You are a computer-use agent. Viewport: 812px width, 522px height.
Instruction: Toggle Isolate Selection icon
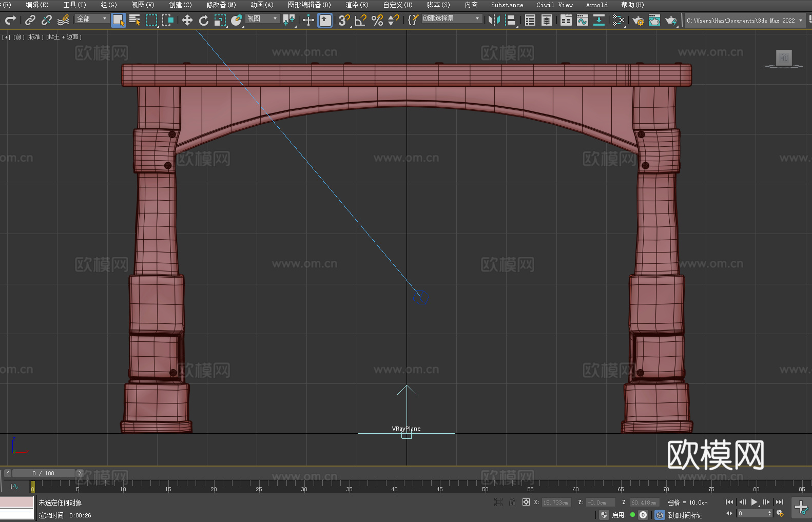498,502
